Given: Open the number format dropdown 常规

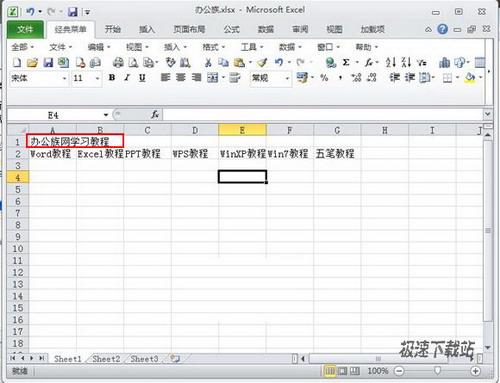Looking at the screenshot, I should (287, 78).
